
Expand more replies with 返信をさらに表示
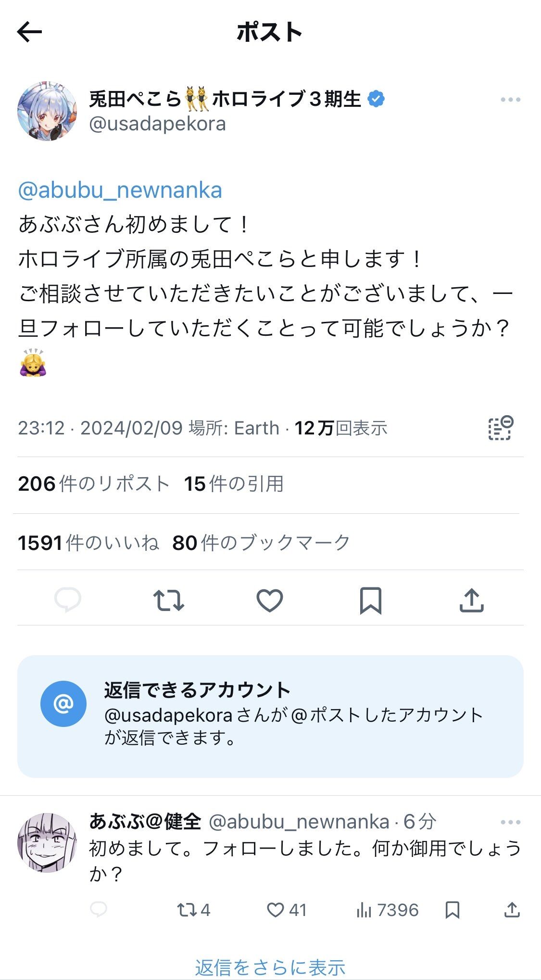[270, 967]
